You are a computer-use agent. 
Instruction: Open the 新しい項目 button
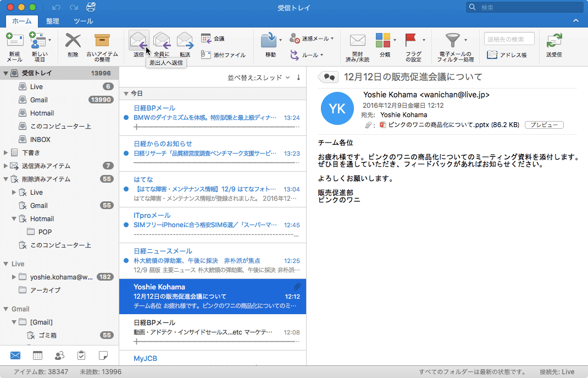[40, 47]
